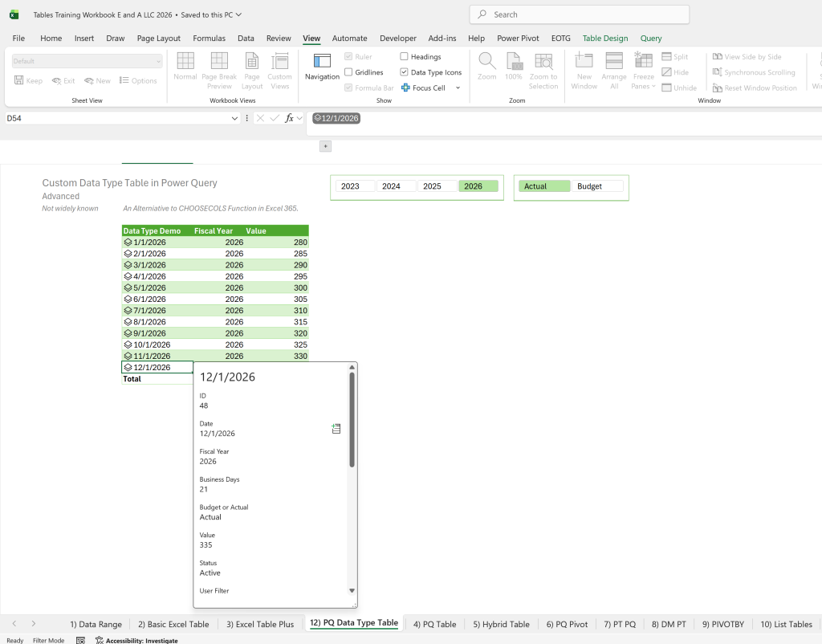Uncheck Data Type Icons

tap(404, 72)
